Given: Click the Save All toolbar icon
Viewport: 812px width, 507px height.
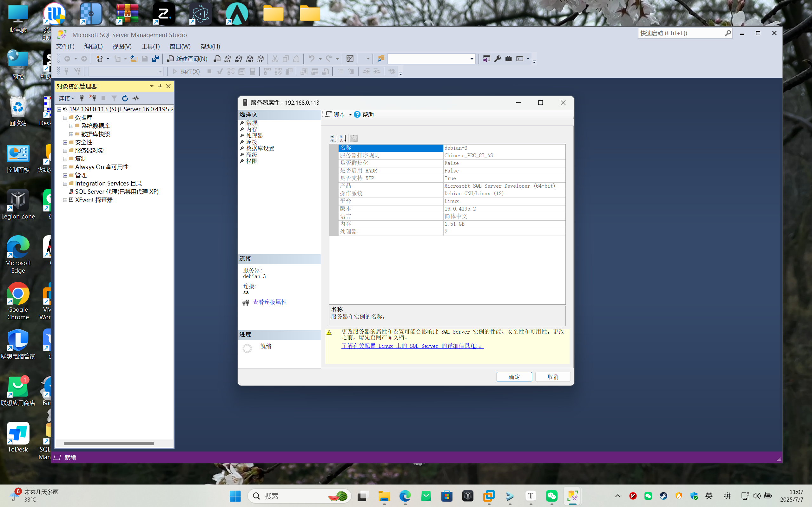Looking at the screenshot, I should point(155,59).
